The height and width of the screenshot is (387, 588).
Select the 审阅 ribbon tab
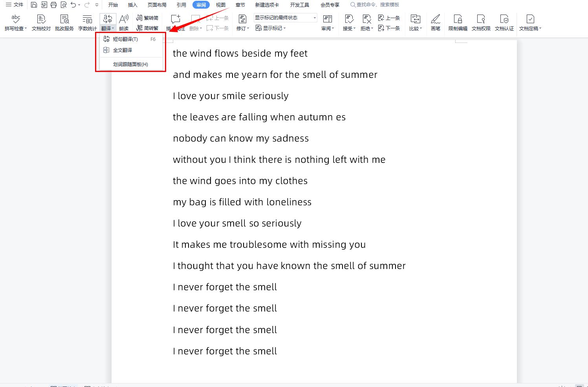tap(201, 5)
